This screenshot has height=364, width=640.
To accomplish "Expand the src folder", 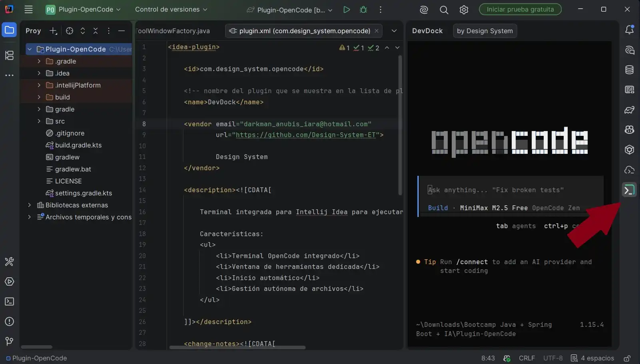I will pos(39,121).
